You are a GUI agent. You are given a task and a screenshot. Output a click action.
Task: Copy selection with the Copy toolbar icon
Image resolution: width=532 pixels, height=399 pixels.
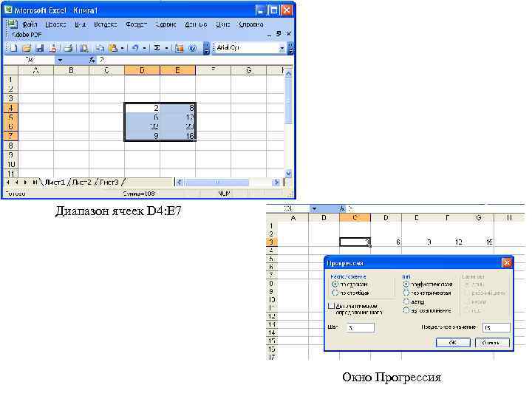point(100,48)
